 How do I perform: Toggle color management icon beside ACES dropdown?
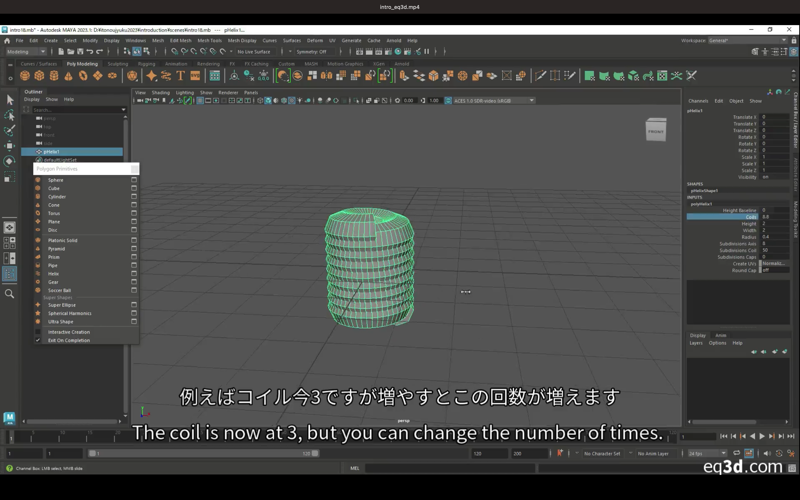(x=448, y=101)
